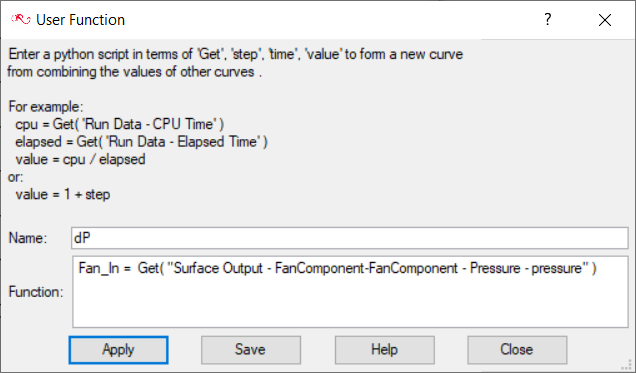Screen dimensions: 636x373
Task: Click the example line 'value = cpu / elapsed'
Action: click(80, 159)
